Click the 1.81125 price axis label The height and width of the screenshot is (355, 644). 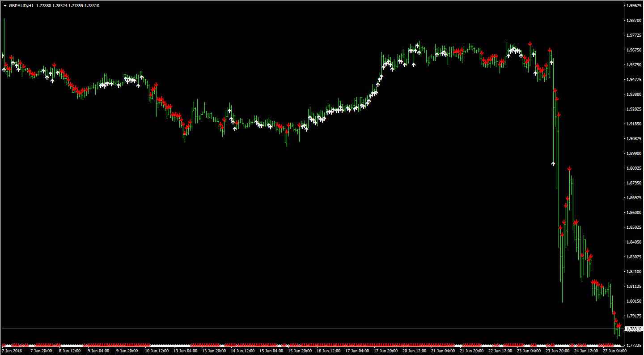634,287
